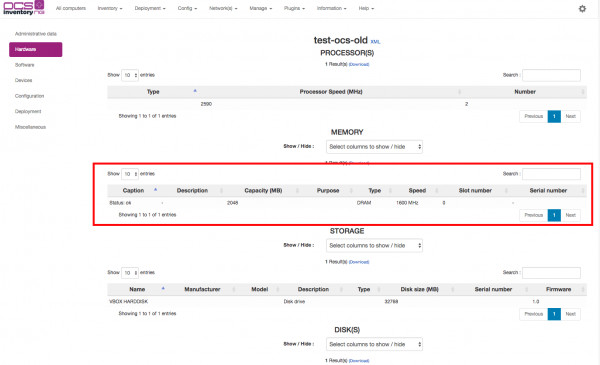Viewport: 600px width, 365px height.
Task: Select the Hardware sidebar tab
Action: coord(36,49)
